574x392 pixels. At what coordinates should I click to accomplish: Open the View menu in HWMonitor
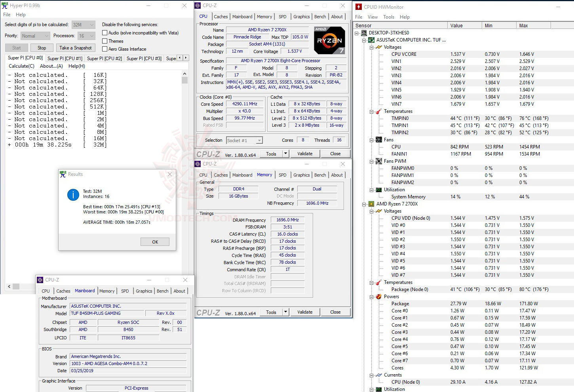point(373,17)
